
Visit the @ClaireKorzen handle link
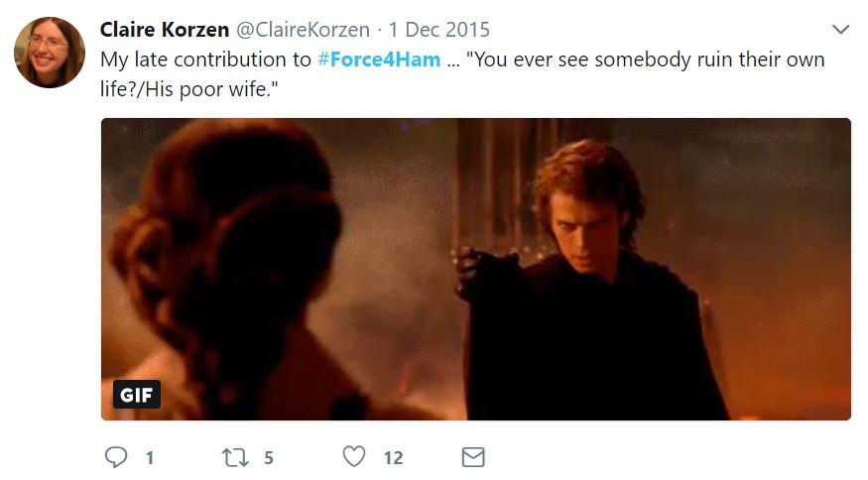(303, 30)
